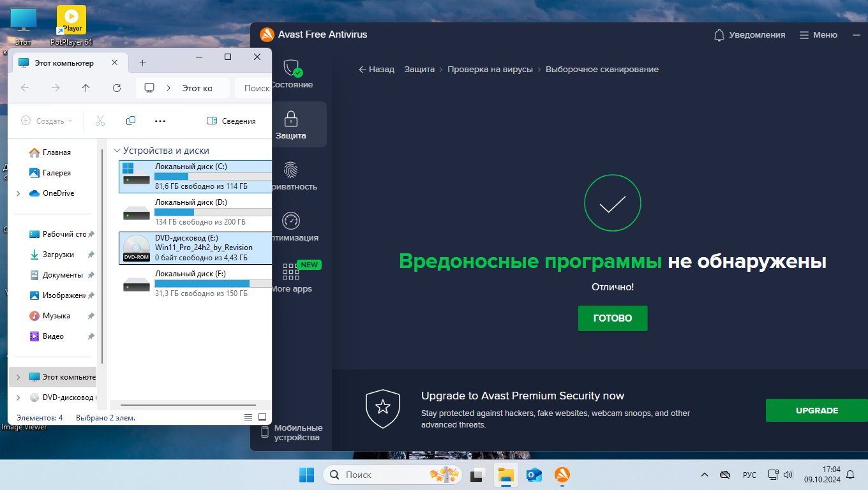Select the Защита lock icon in Avast sidebar
The height and width of the screenshot is (490, 868).
coord(291,119)
